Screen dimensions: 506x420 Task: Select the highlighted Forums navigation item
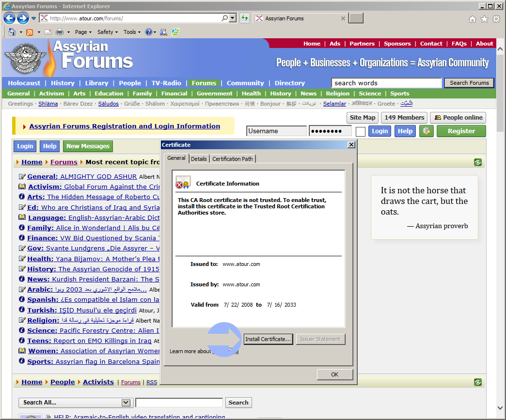coord(204,83)
